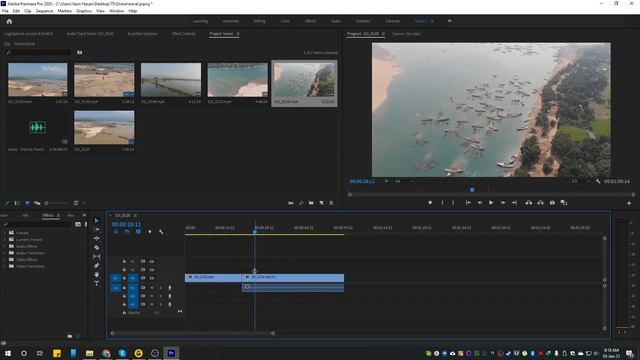Add a marker in the Program monitor
Viewport: 640px width, 360px height.
click(430, 202)
